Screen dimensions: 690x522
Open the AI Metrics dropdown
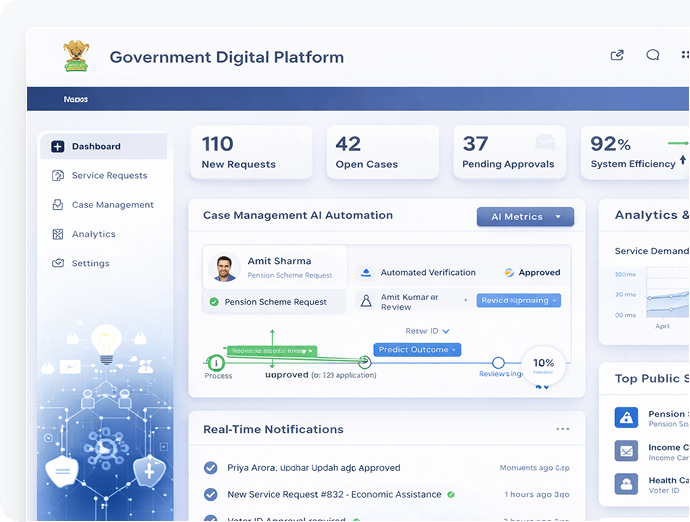pyautogui.click(x=525, y=217)
